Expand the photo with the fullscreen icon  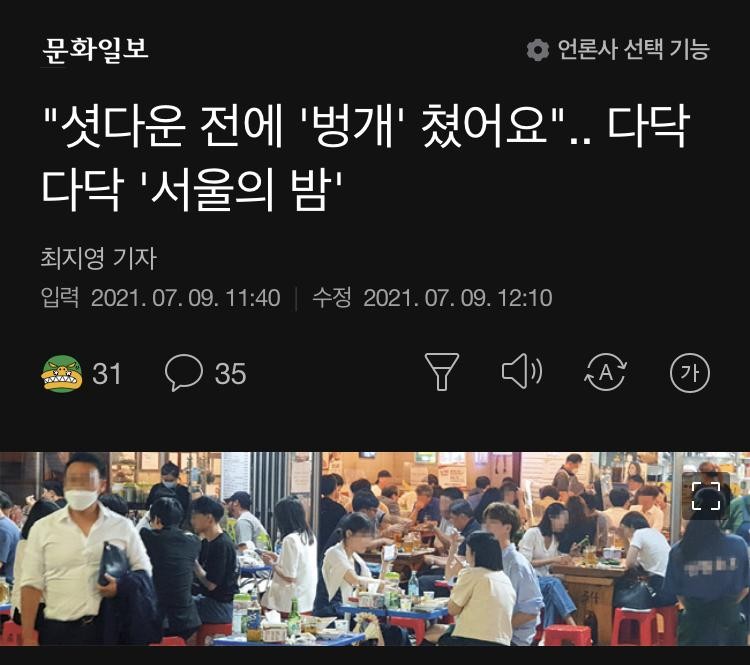click(706, 496)
